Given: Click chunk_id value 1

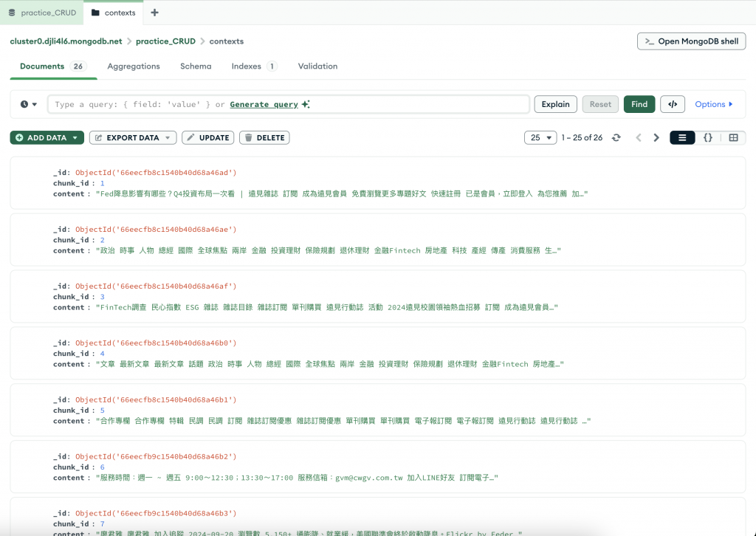Looking at the screenshot, I should tap(102, 183).
